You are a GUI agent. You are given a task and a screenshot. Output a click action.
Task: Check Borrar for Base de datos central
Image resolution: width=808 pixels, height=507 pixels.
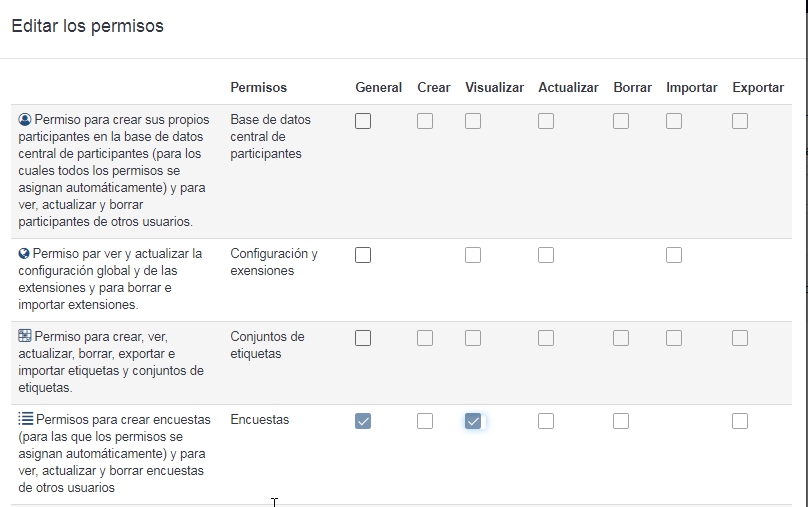click(621, 121)
